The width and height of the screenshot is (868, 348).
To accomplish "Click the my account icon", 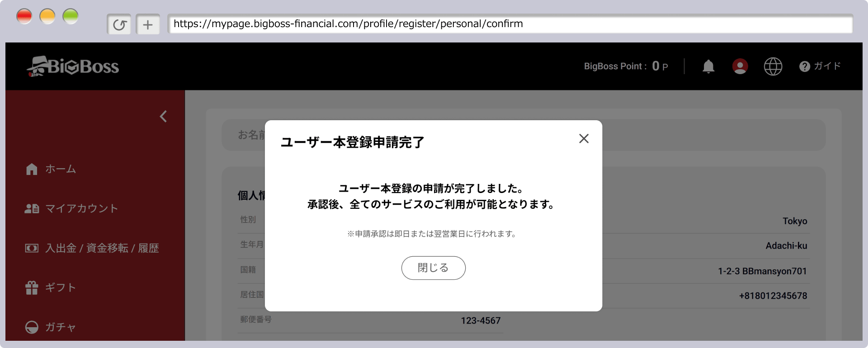I will pos(32,208).
